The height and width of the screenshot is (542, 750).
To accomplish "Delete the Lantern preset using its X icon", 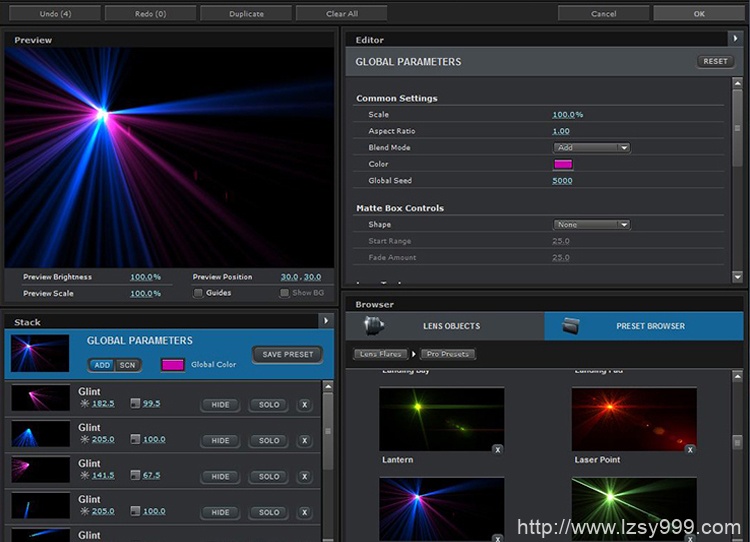I will coord(497,450).
